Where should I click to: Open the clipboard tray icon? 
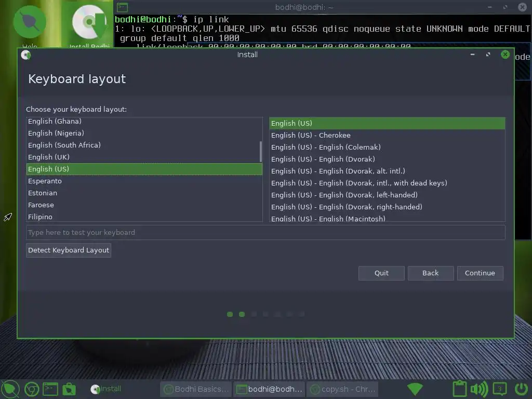click(460, 389)
